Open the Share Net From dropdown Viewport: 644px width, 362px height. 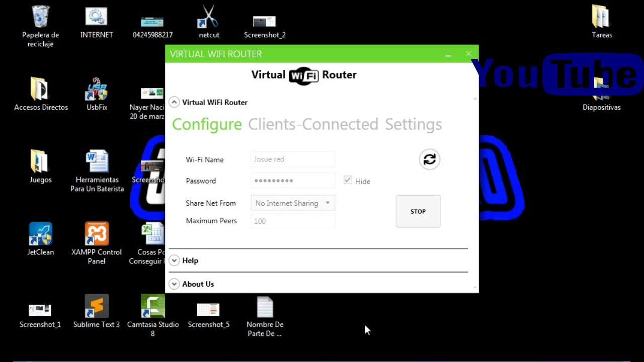293,203
